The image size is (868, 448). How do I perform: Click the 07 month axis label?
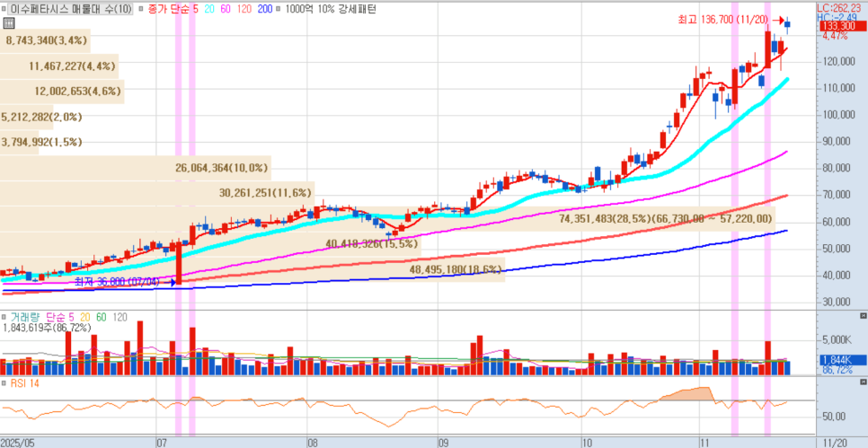(x=163, y=443)
